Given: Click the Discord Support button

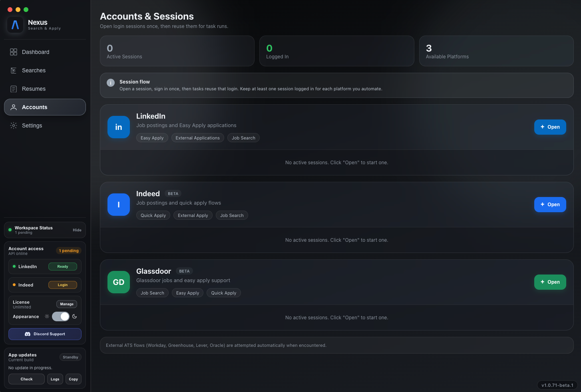Looking at the screenshot, I should 45,334.
